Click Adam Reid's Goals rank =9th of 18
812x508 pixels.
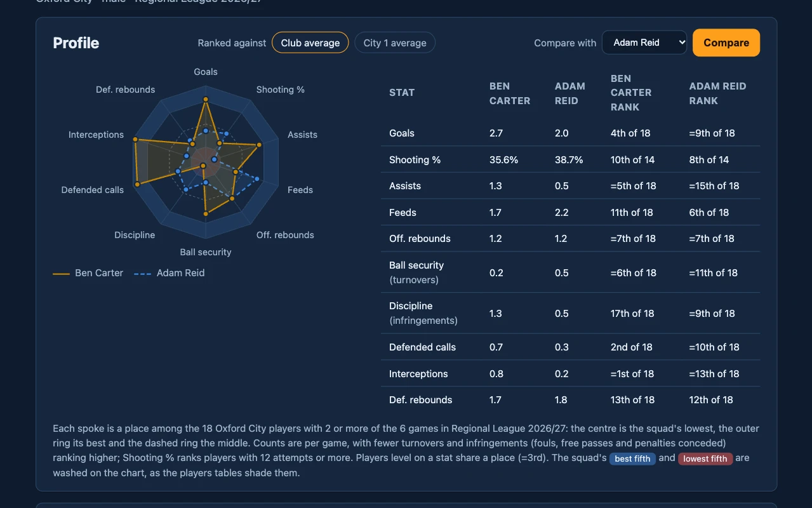point(712,133)
